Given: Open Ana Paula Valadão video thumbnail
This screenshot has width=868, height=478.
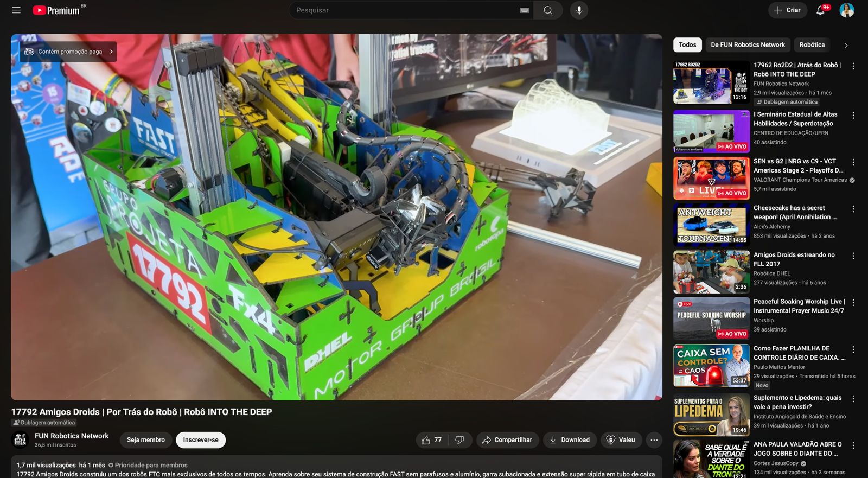Looking at the screenshot, I should [711, 459].
